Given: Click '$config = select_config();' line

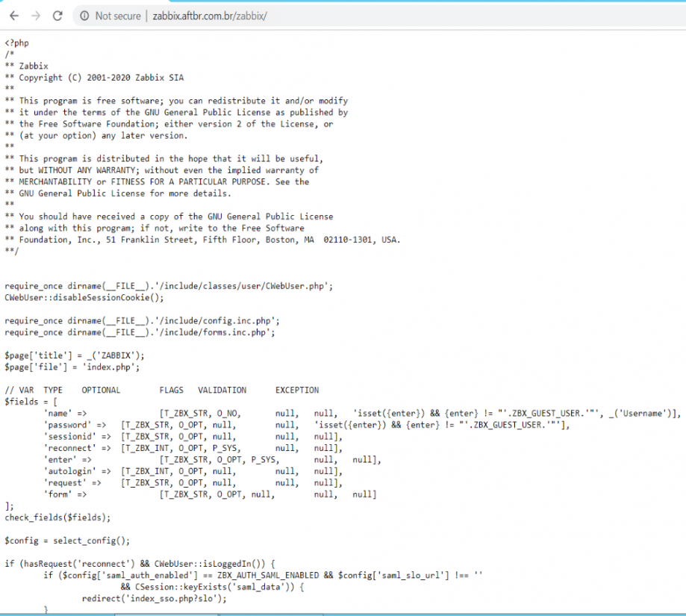Looking at the screenshot, I should [x=67, y=541].
